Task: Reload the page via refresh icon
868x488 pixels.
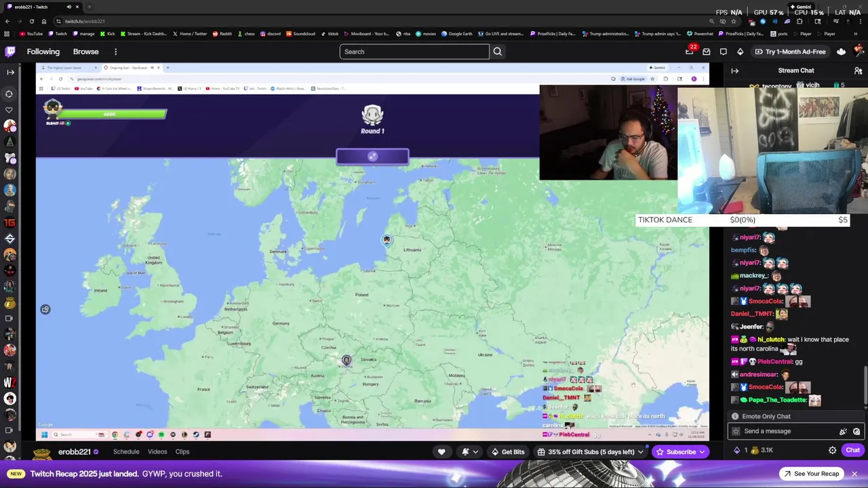Action: pos(31,21)
